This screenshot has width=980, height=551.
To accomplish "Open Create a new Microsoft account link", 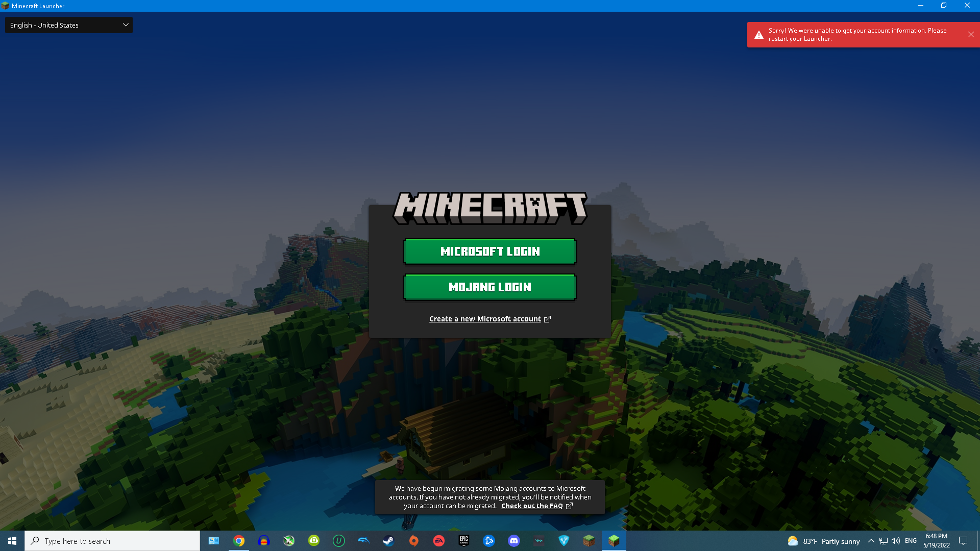I will (485, 319).
